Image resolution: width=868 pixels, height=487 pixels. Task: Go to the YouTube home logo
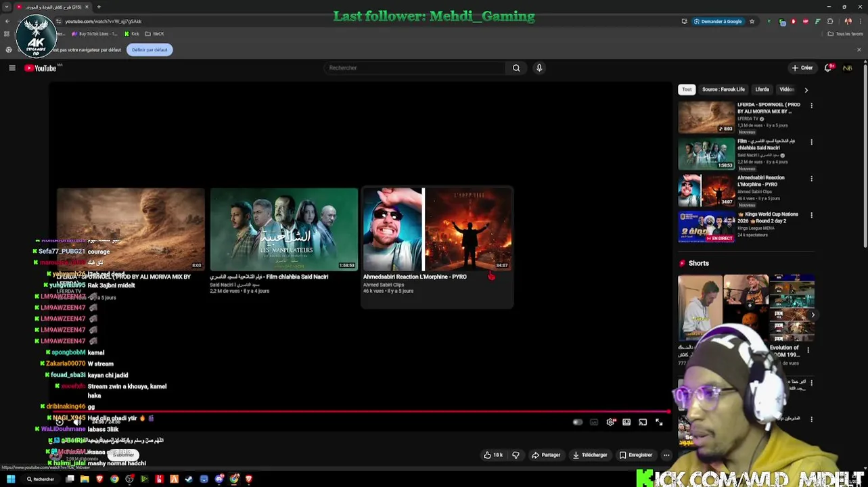click(41, 68)
